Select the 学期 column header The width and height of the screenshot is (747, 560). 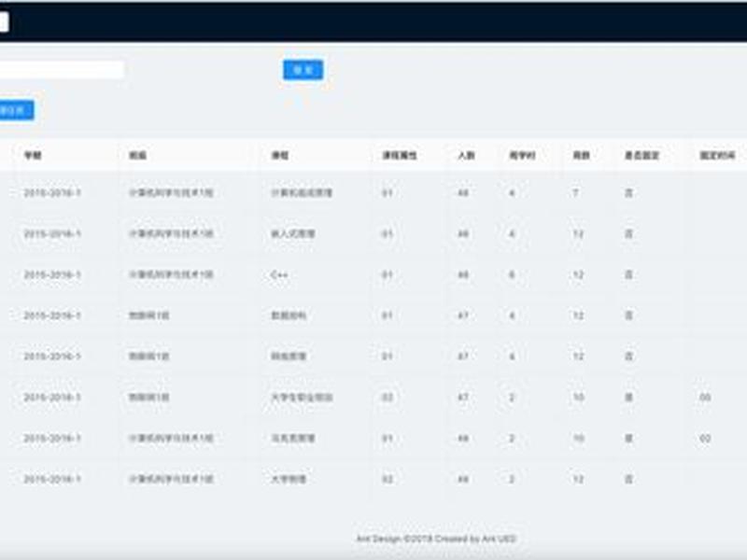[x=33, y=155]
